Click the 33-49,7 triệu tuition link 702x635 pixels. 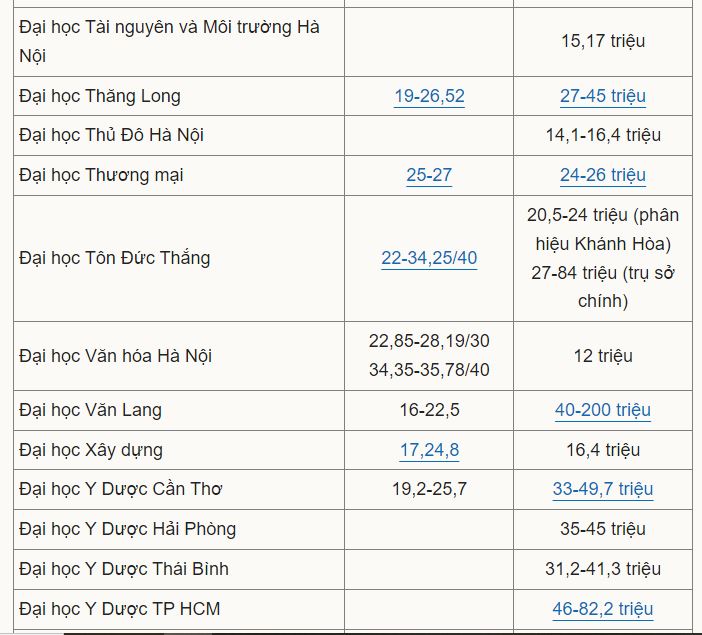[603, 489]
